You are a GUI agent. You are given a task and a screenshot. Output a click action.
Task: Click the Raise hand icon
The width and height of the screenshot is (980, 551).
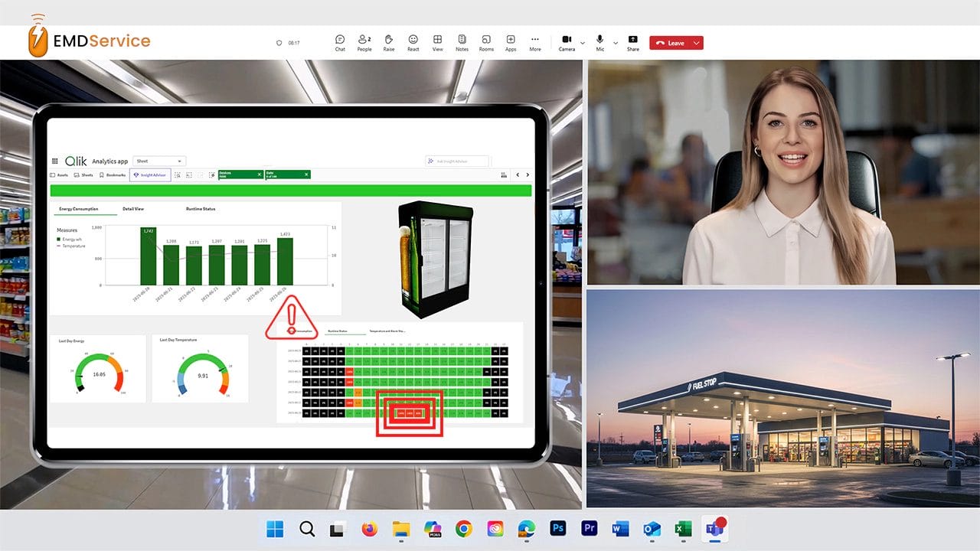(388, 41)
